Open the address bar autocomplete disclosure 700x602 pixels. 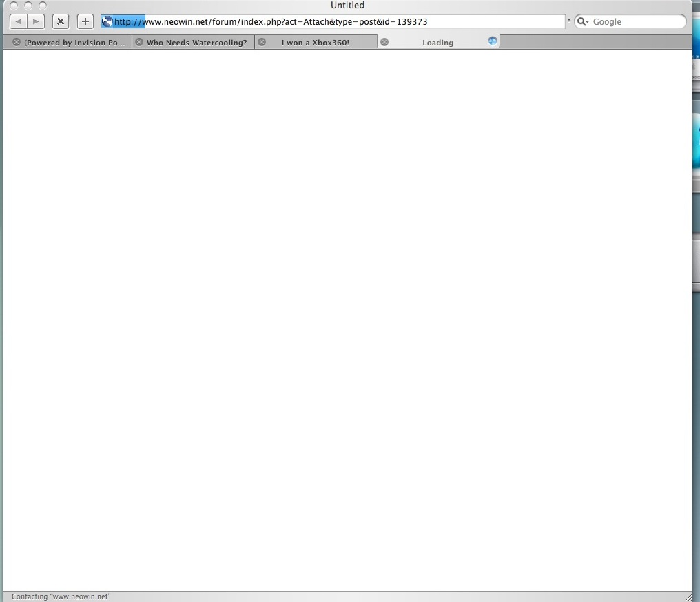[569, 21]
